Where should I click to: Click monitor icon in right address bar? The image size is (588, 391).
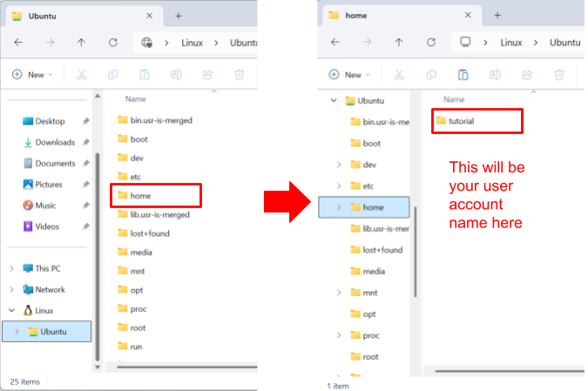(465, 42)
